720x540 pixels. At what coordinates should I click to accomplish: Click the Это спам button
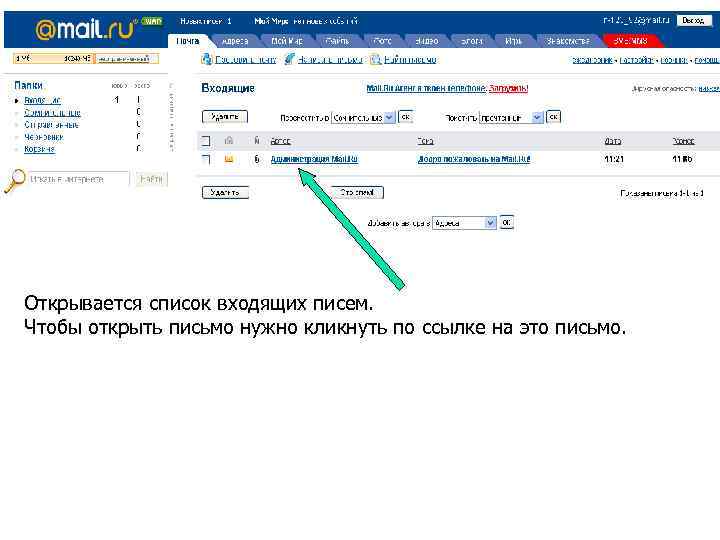coord(357,192)
